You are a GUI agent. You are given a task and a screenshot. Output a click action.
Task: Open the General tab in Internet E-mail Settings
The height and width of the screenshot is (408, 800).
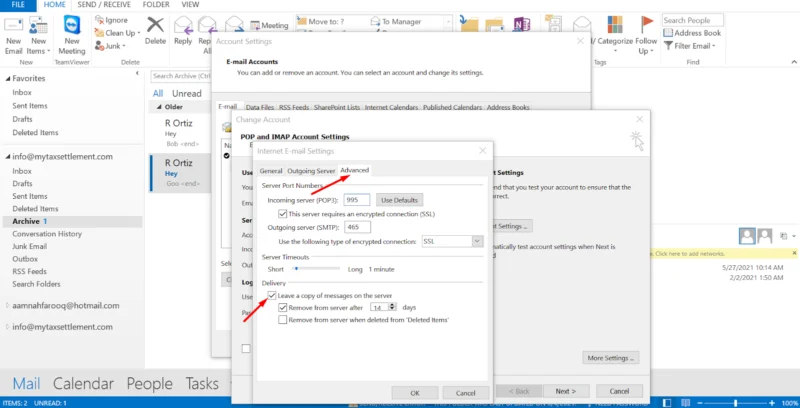tap(270, 171)
